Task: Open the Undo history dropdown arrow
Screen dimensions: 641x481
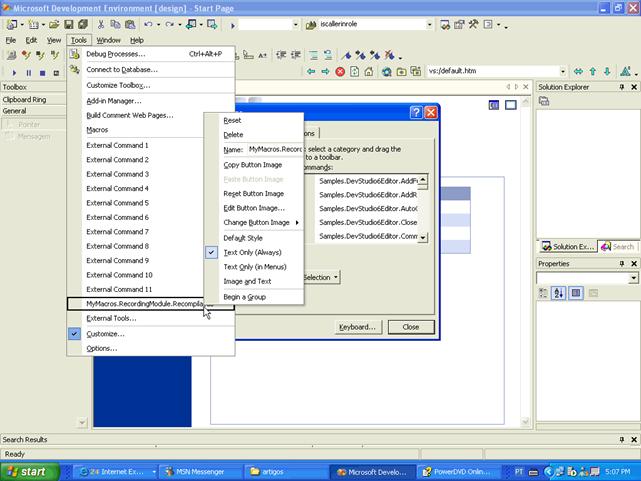Action: [158, 25]
